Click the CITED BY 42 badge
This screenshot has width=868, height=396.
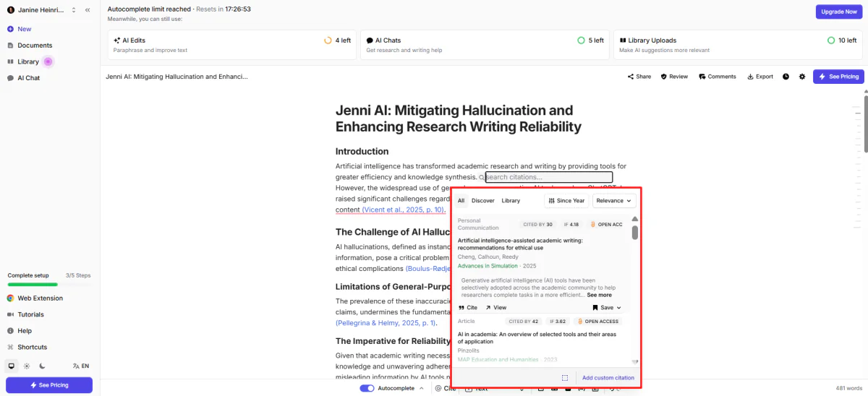[x=524, y=322]
